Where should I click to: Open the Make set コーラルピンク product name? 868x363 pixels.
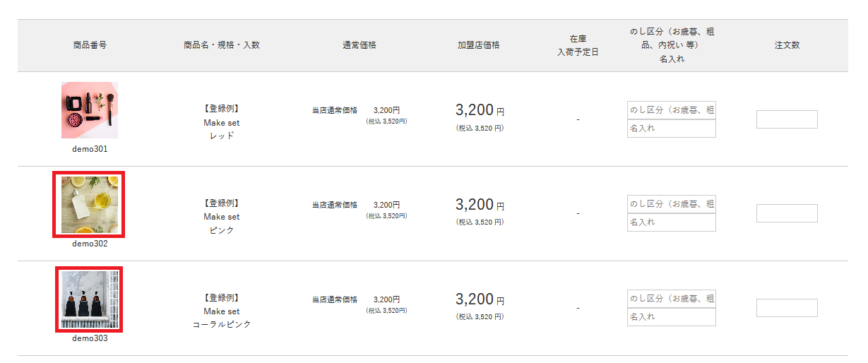pos(222,311)
